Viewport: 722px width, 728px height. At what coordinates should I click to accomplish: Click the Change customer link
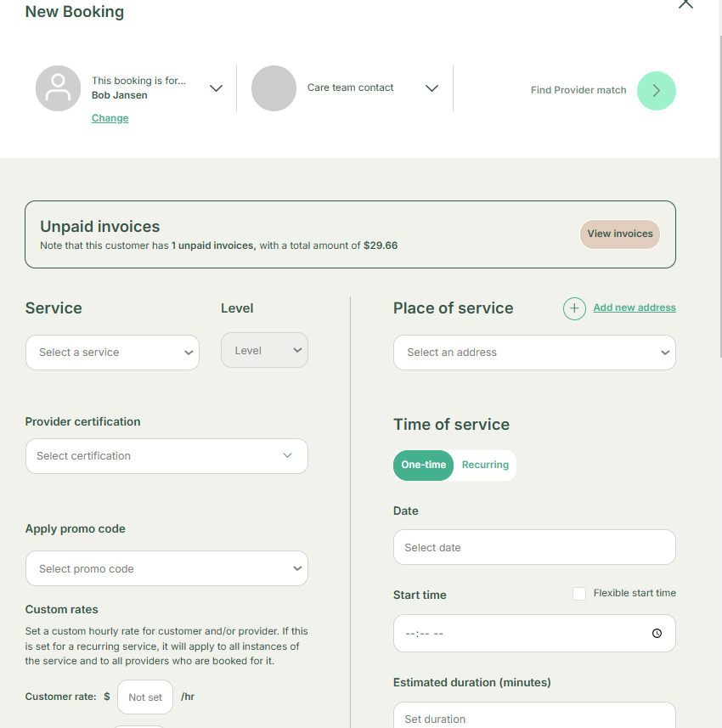110,118
